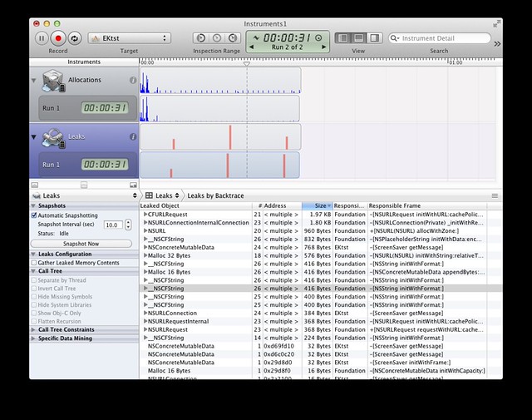The height and width of the screenshot is (420, 532).
Task: Collapse the Allocations instrument runs
Action: point(33,81)
